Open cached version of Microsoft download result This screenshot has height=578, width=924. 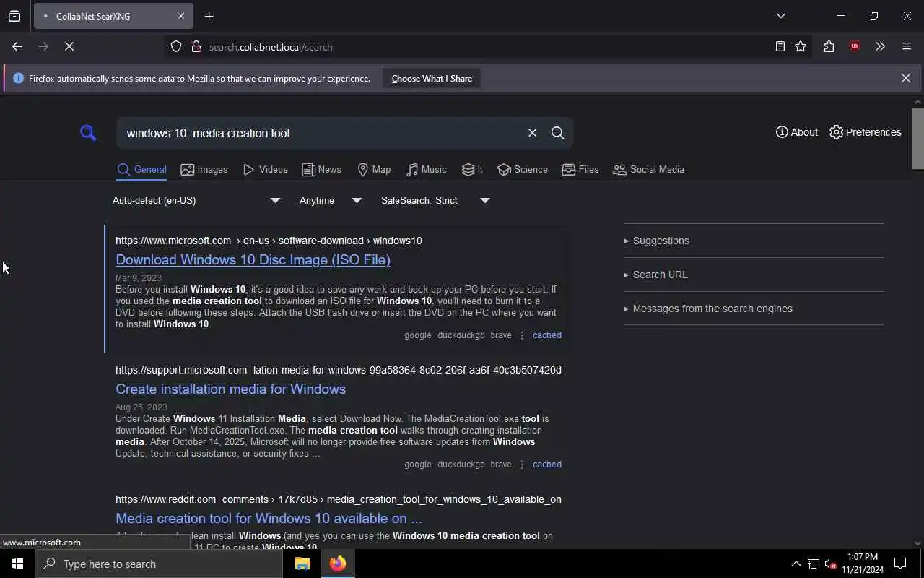(546, 335)
